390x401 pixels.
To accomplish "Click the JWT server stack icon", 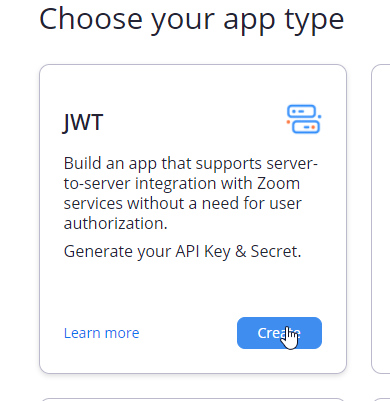I will coord(304,119).
